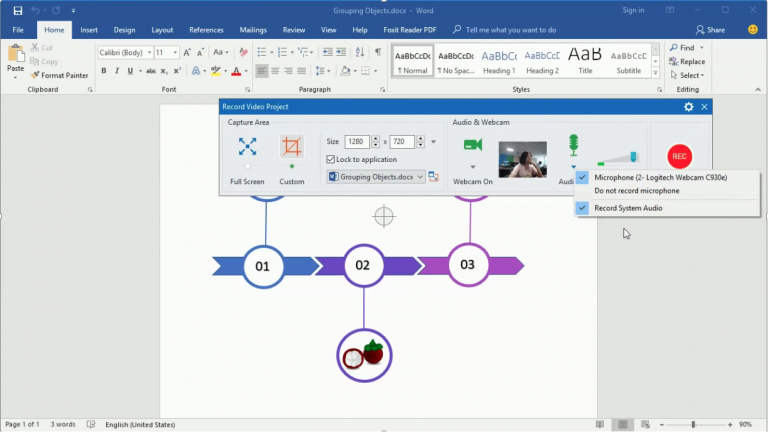Sort paragraph contents
768x432 pixels.
click(x=360, y=52)
